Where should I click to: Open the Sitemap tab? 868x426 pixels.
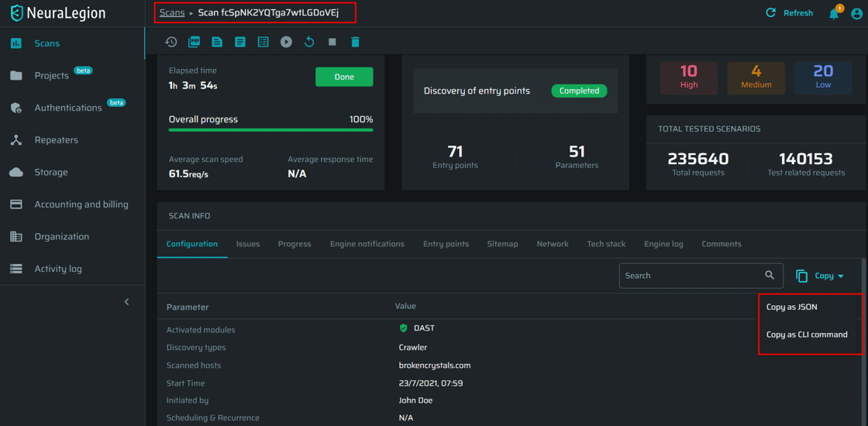(x=503, y=244)
